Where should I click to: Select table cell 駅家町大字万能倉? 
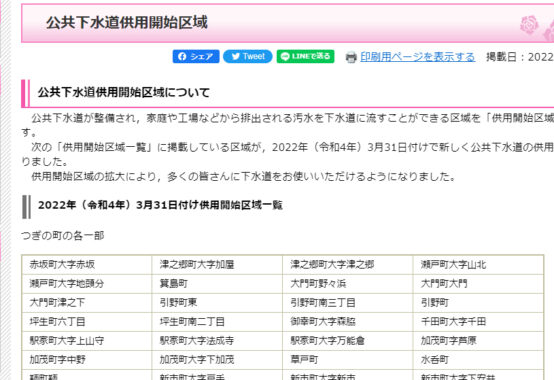point(348,341)
